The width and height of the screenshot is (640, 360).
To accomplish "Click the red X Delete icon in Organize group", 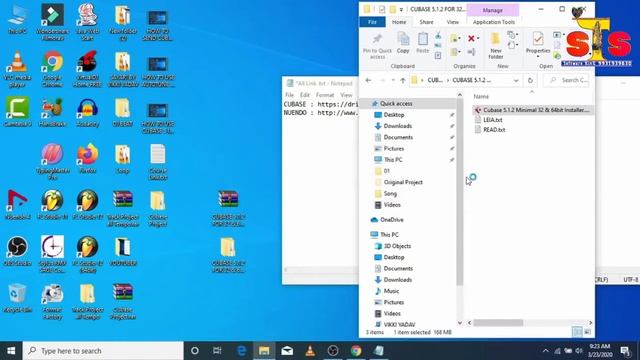I will click(471, 38).
